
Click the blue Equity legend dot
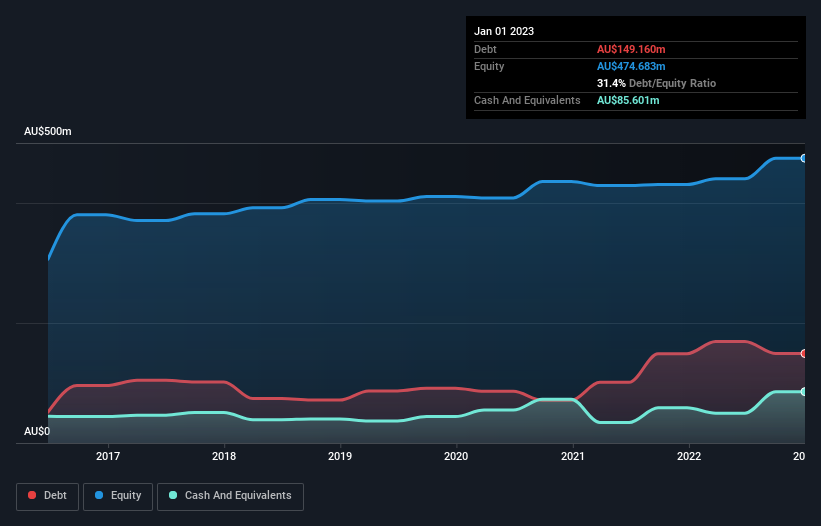(99, 495)
